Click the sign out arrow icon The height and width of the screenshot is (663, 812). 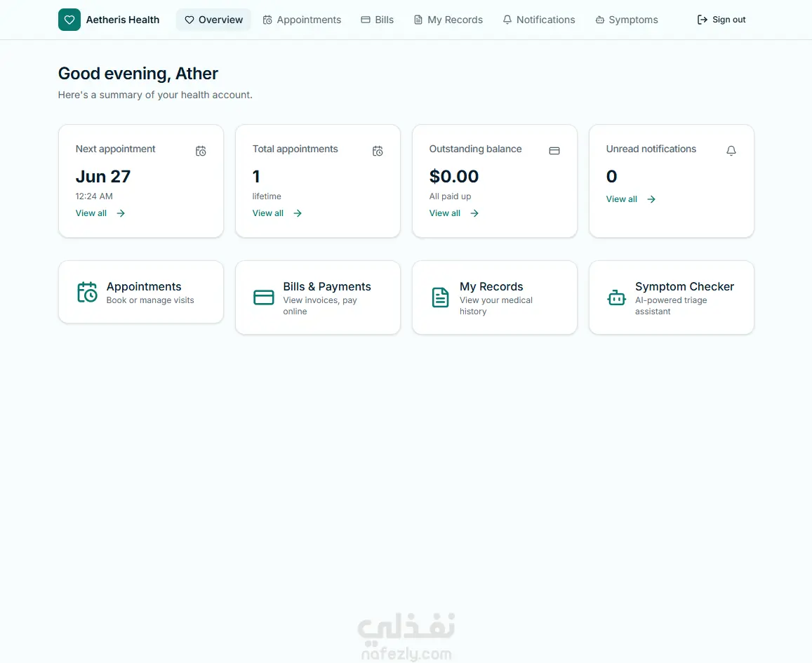coord(703,20)
